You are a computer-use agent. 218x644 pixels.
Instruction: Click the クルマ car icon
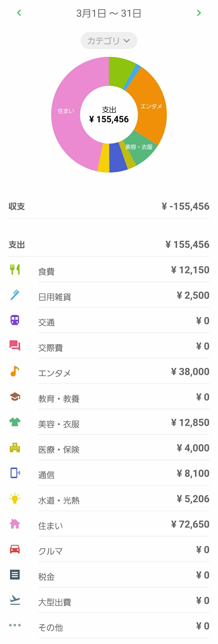[x=15, y=549]
